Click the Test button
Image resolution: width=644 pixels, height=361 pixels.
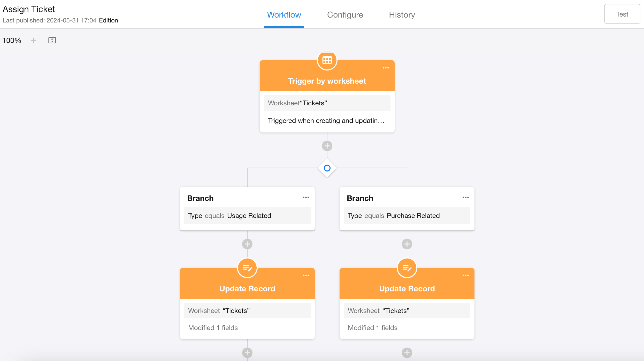tap(622, 14)
